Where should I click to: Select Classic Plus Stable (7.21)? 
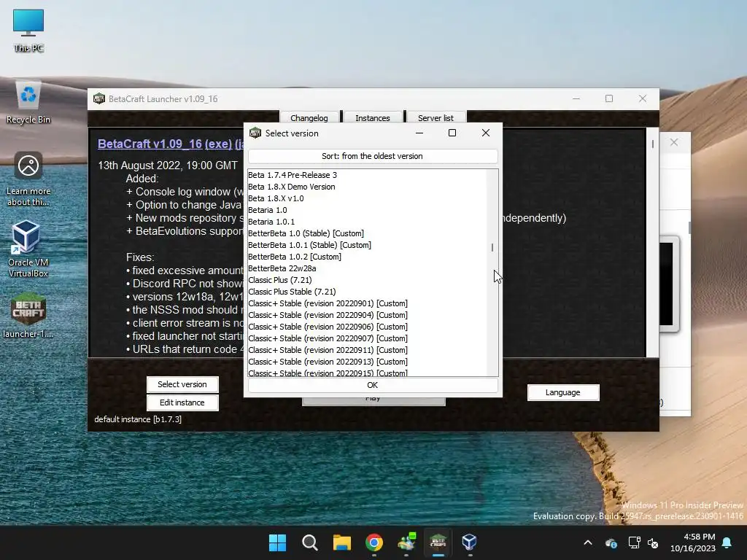click(367, 292)
